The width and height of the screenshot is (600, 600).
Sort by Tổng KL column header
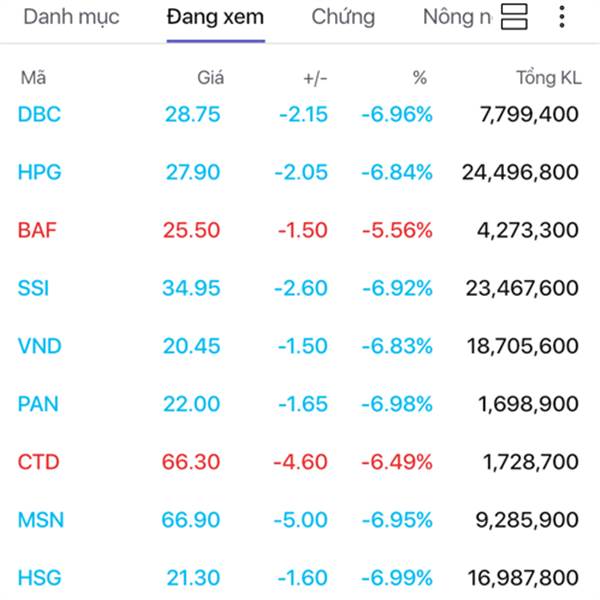(549, 78)
